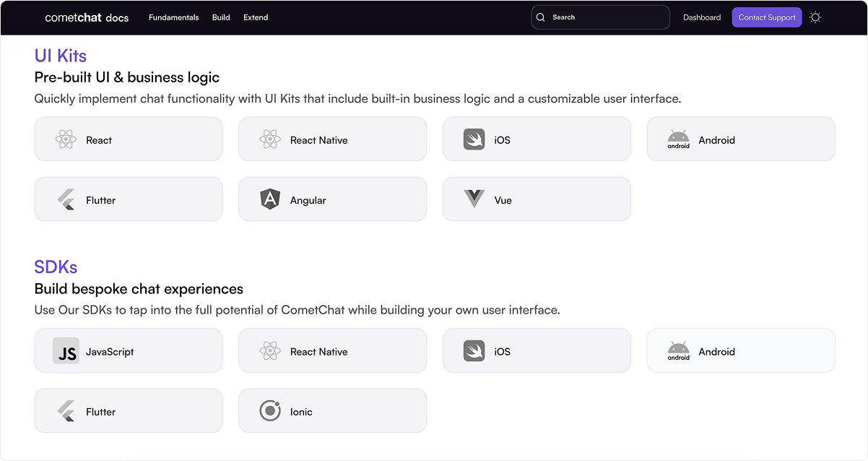This screenshot has width=868, height=461.
Task: Click the Flutter logo icon in UI Kits
Action: pos(66,199)
